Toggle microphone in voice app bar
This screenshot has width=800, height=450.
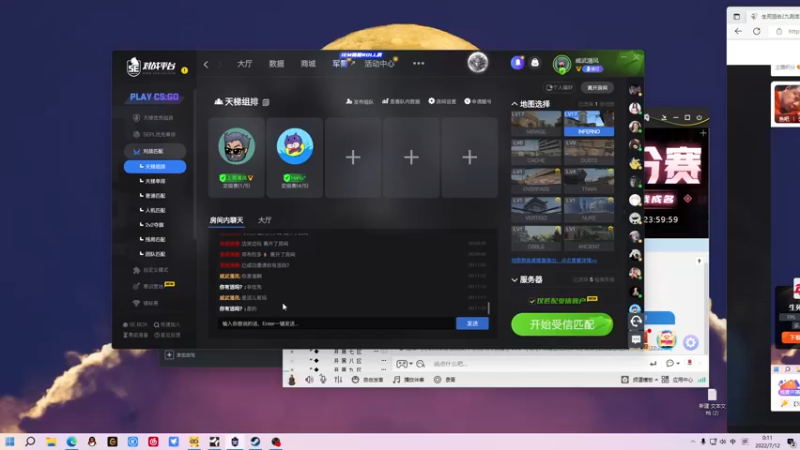(x=323, y=380)
